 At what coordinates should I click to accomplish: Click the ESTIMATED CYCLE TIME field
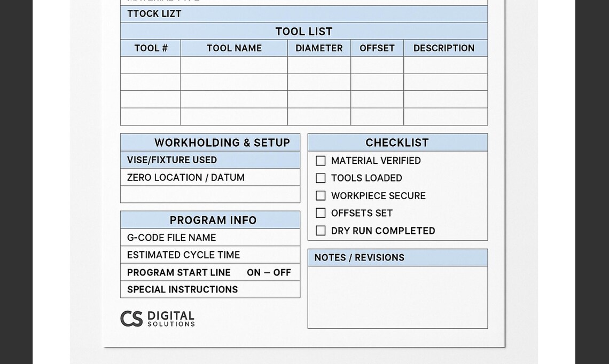(x=184, y=255)
